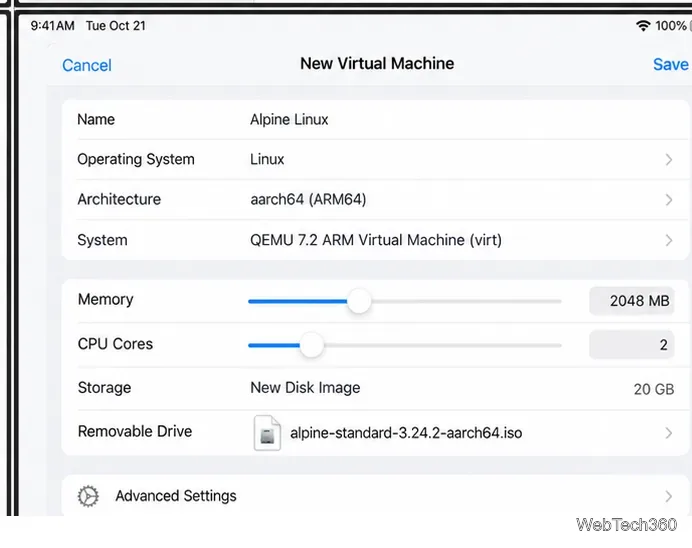The width and height of the screenshot is (692, 548).
Task: Click the CPU Cores label
Action: click(x=115, y=344)
